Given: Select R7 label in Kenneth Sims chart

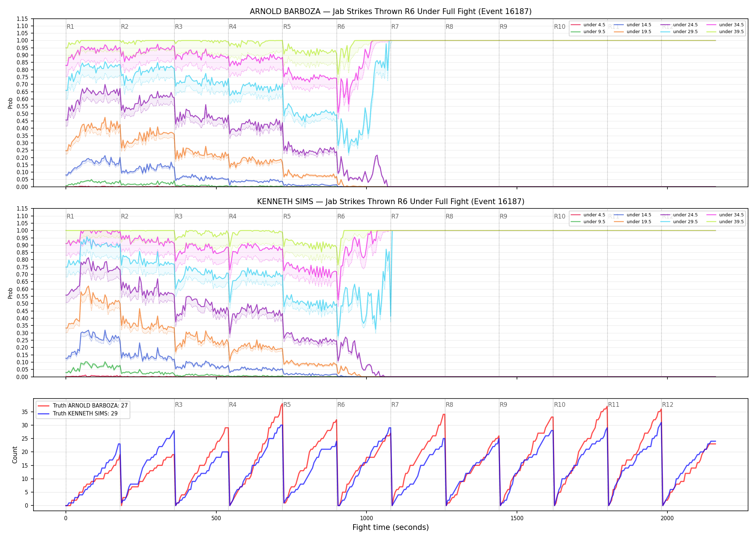Looking at the screenshot, I should (x=395, y=216).
